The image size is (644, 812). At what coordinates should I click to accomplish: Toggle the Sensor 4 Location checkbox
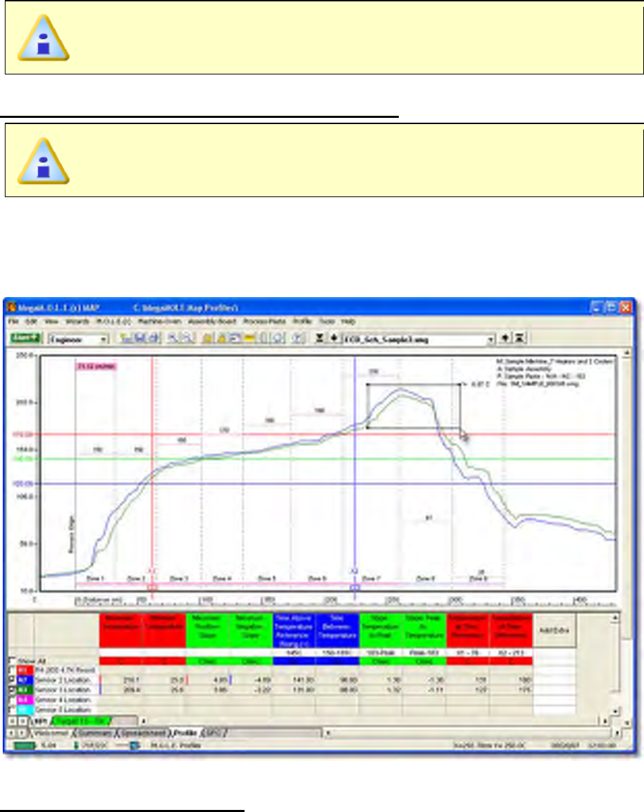(12, 700)
